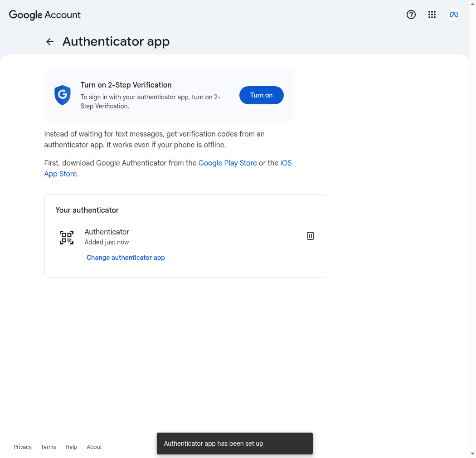Turn on 2-Step Verification
The width and height of the screenshot is (476, 458).
click(x=262, y=95)
